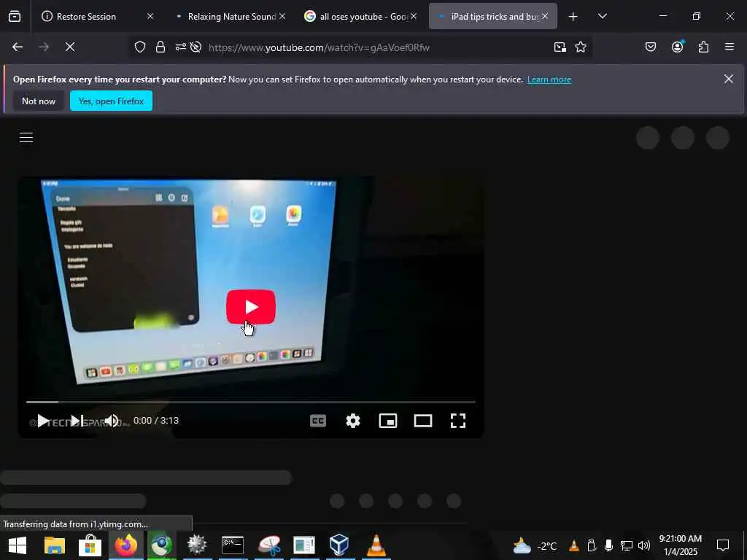Click Yes, open Firefox button
The width and height of the screenshot is (747, 560).
pyautogui.click(x=111, y=101)
